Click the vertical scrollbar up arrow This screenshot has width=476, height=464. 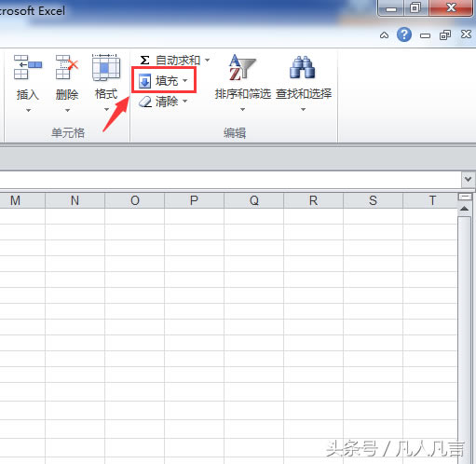click(465, 209)
